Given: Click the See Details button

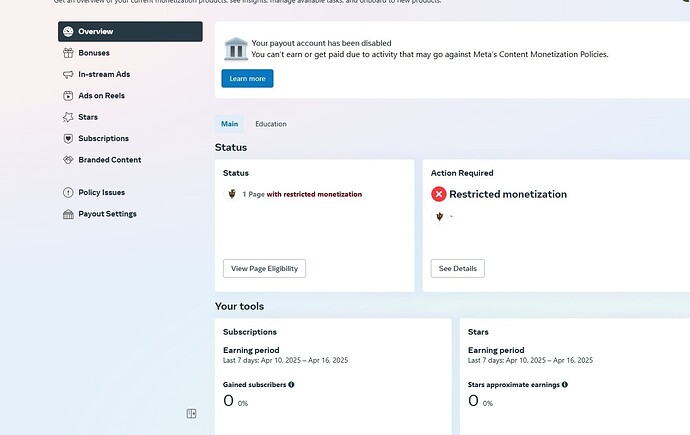Looking at the screenshot, I should pyautogui.click(x=458, y=268).
